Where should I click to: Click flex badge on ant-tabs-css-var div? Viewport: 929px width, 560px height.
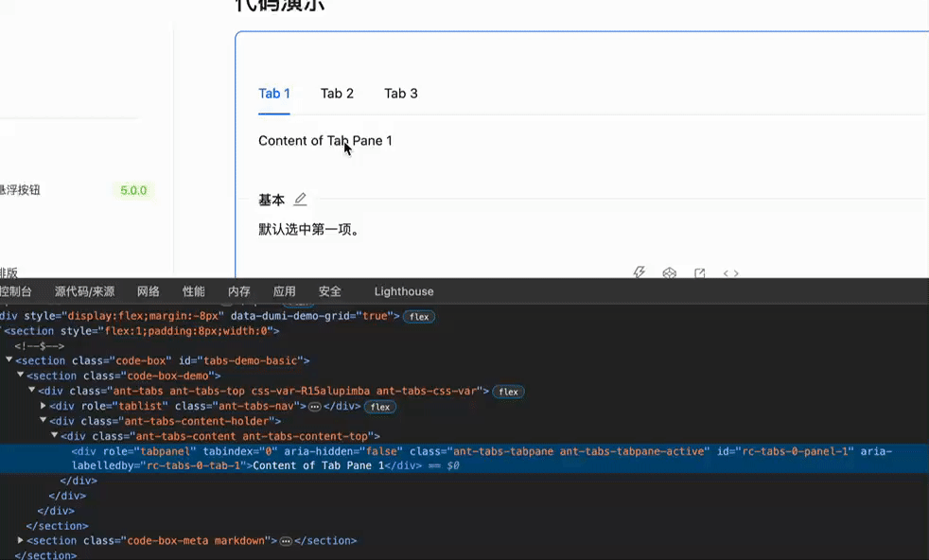click(508, 392)
